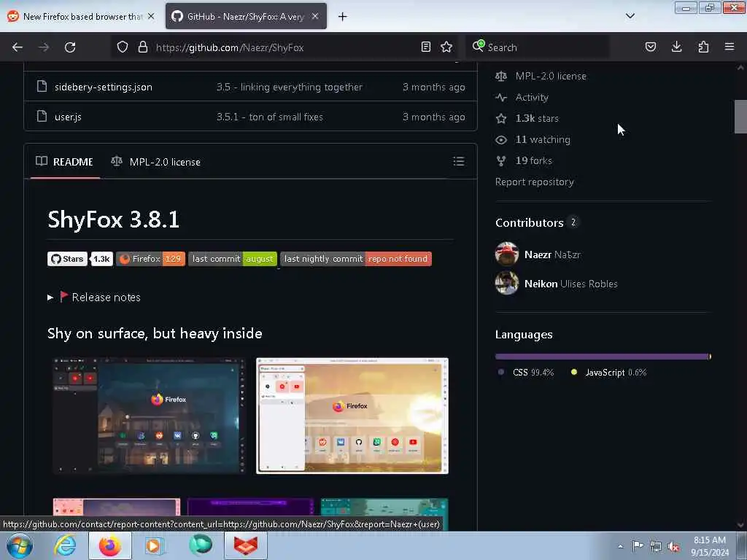Click the page vertical scrollbar thumb
This screenshot has width=747, height=560.
point(740,117)
